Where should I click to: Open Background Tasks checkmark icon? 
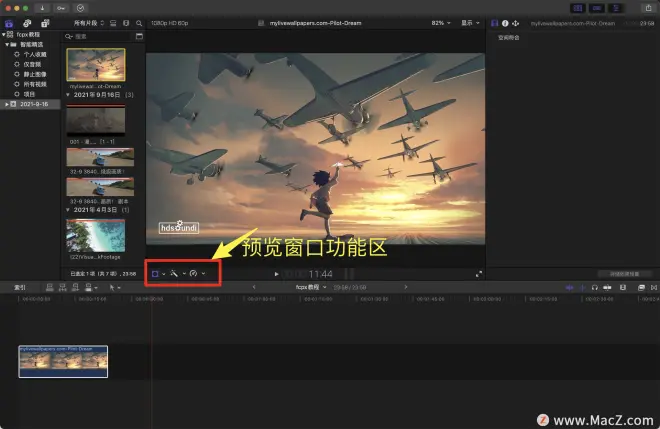pos(80,8)
